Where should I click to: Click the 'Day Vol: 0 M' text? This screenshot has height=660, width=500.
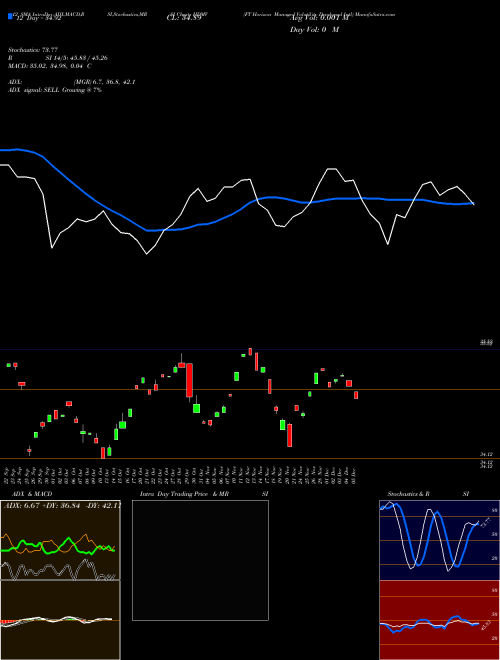point(314,30)
